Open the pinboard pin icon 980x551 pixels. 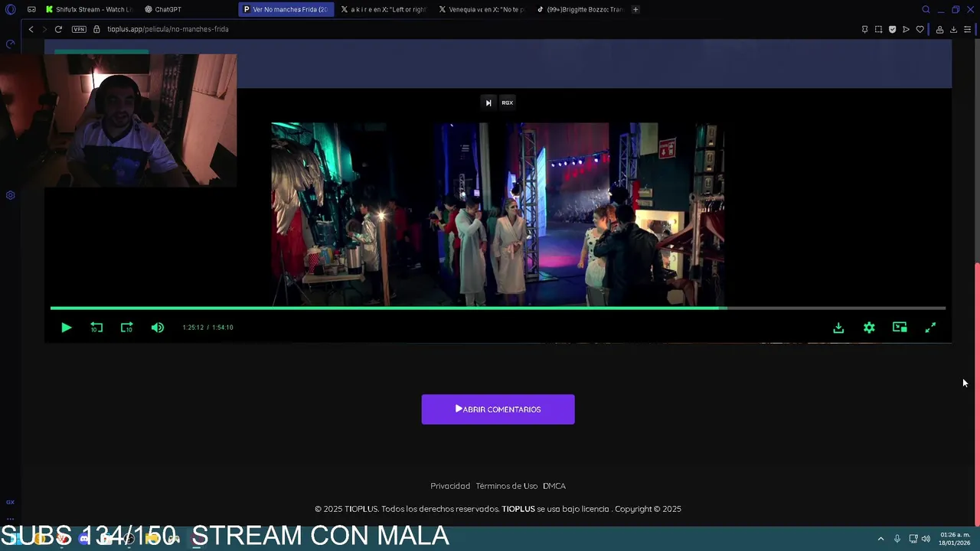pos(864,29)
